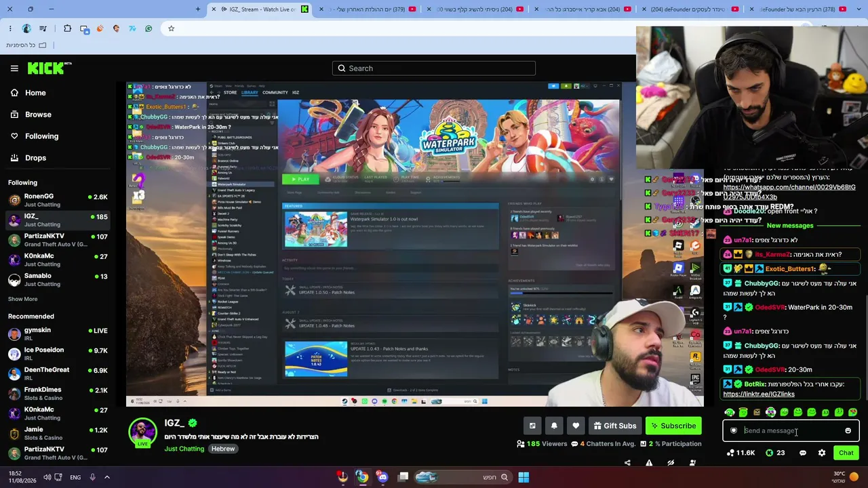The image size is (868, 488).
Task: Open recommended channel gymskin
Action: tap(58, 334)
